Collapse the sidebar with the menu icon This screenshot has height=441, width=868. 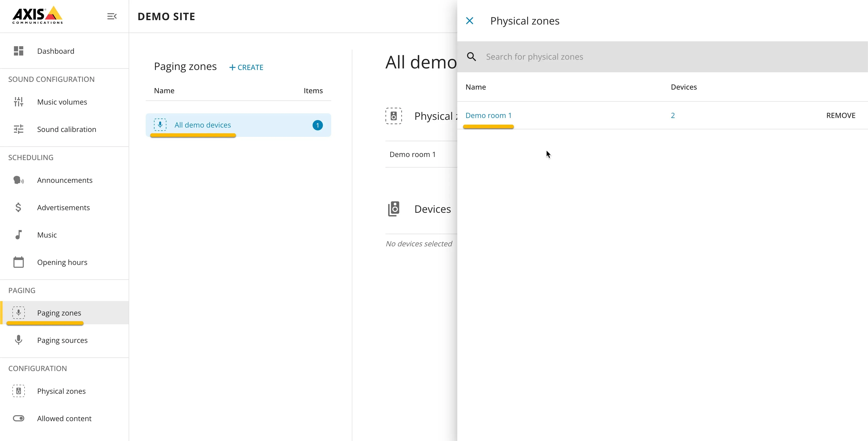pyautogui.click(x=112, y=16)
